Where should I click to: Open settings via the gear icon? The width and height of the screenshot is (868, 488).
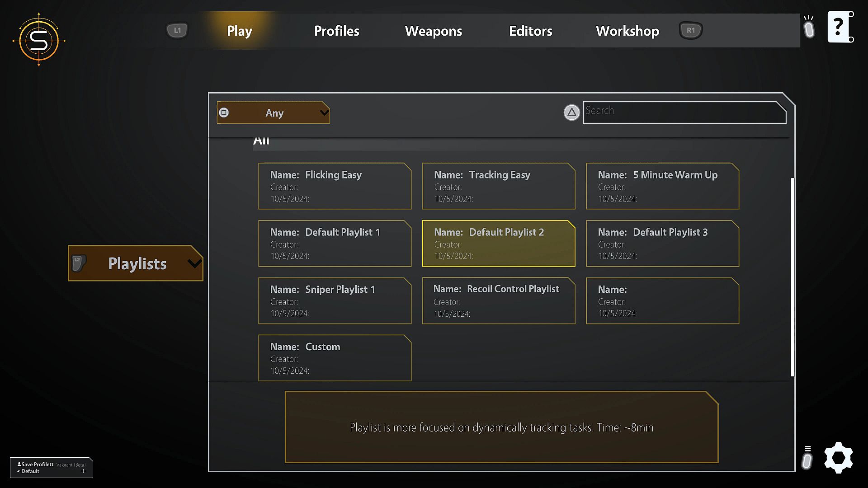838,457
